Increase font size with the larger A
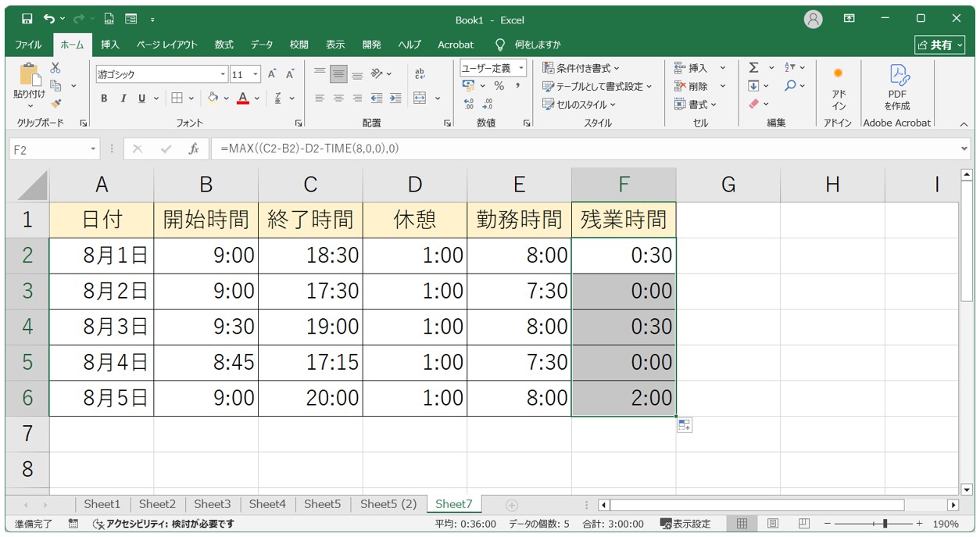 pyautogui.click(x=272, y=74)
